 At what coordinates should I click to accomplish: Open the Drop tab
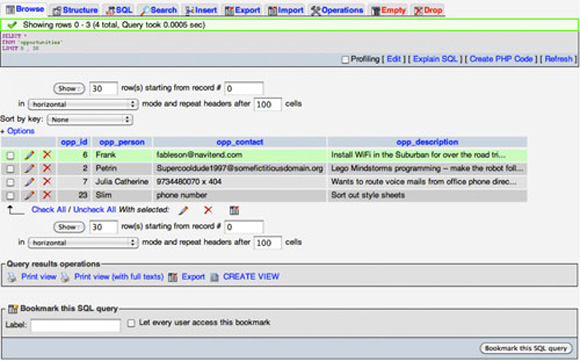[428, 10]
